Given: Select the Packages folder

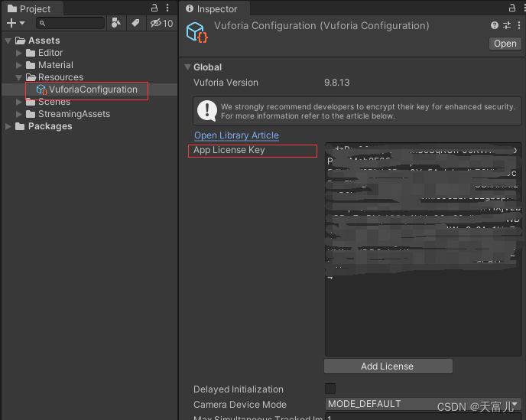Looking at the screenshot, I should point(50,126).
